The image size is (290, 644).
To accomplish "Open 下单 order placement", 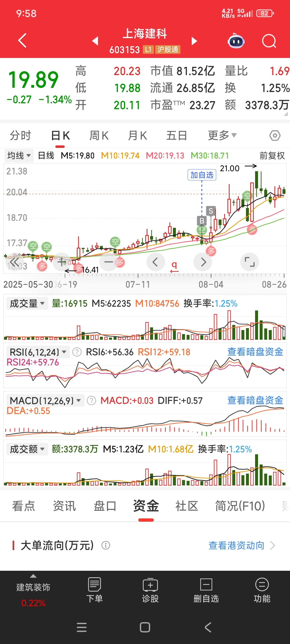I will [x=95, y=590].
